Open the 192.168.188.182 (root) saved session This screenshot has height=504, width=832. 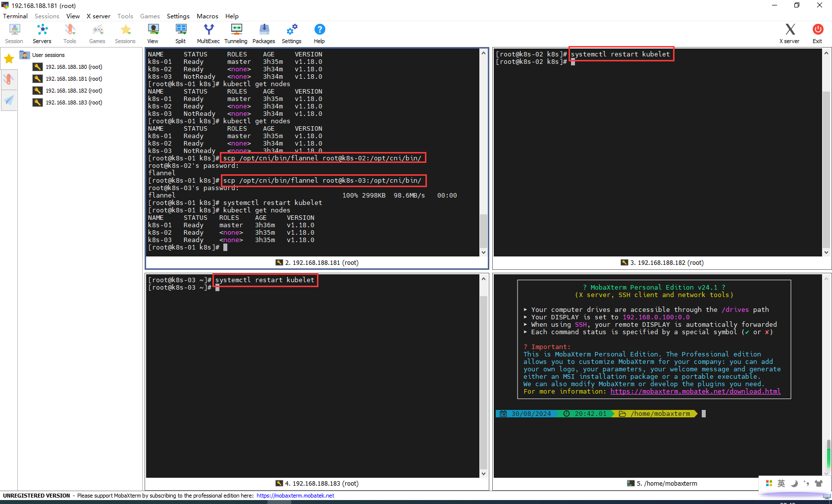click(74, 91)
